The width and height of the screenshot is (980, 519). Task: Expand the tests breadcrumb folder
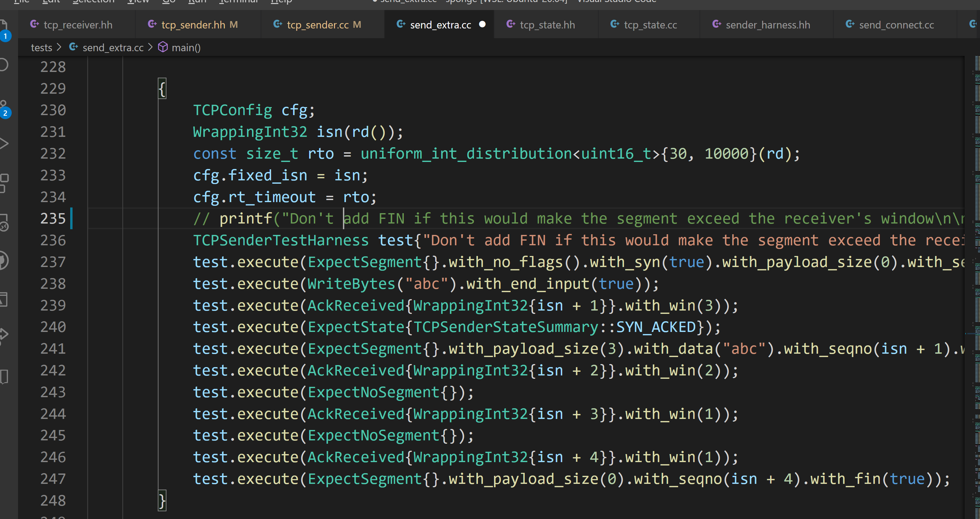pos(41,48)
